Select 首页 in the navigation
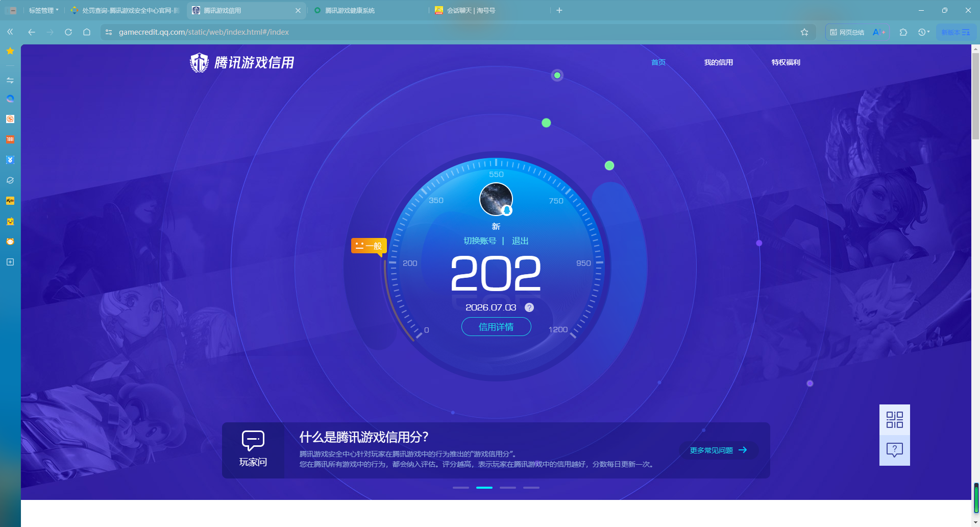The height and width of the screenshot is (527, 980). [x=658, y=62]
